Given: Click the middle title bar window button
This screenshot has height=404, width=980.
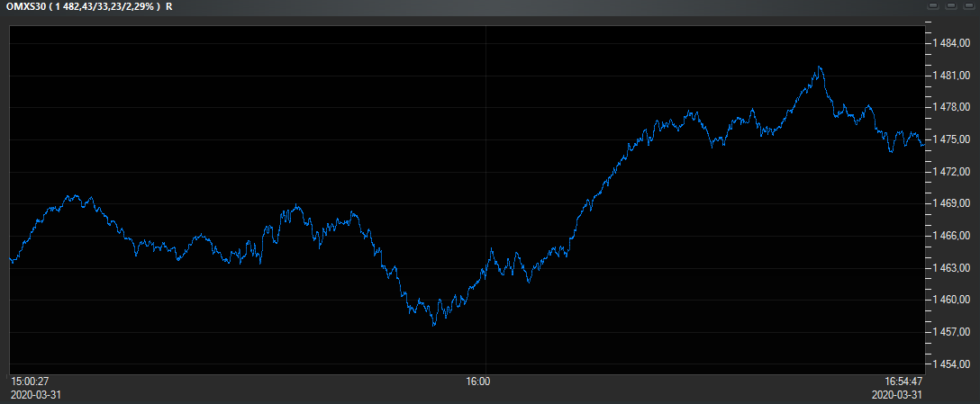Looking at the screenshot, I should tap(950, 6).
